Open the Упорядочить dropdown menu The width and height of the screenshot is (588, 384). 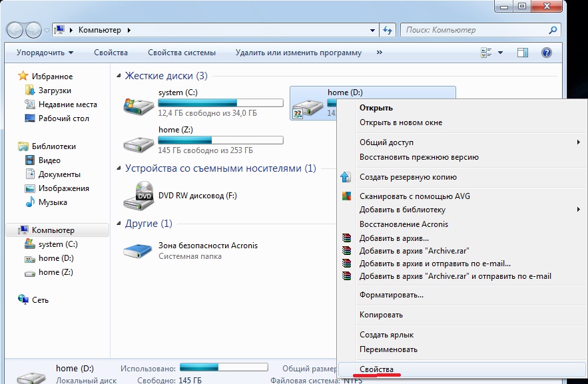(x=45, y=53)
